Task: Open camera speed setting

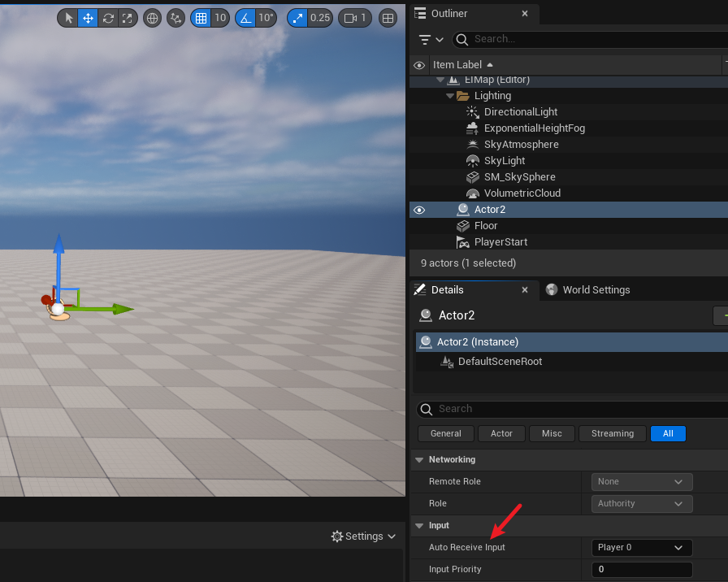Action: 355,18
